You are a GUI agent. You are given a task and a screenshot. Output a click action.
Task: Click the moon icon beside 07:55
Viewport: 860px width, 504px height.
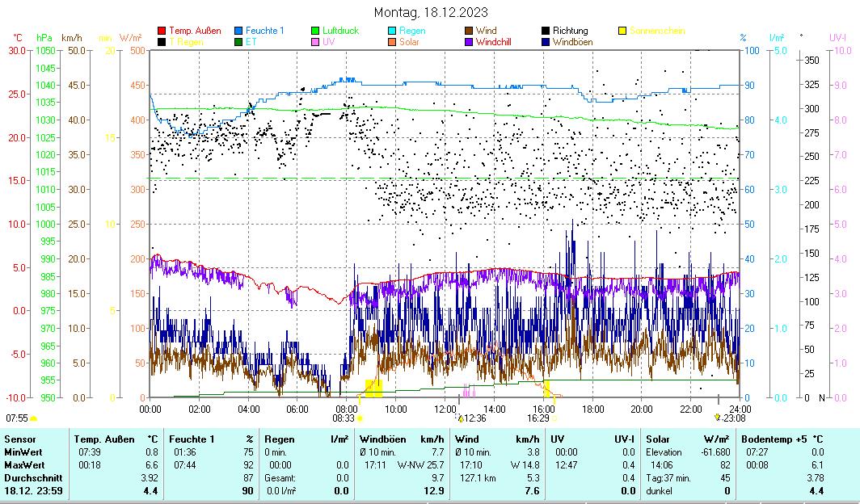click(x=34, y=418)
